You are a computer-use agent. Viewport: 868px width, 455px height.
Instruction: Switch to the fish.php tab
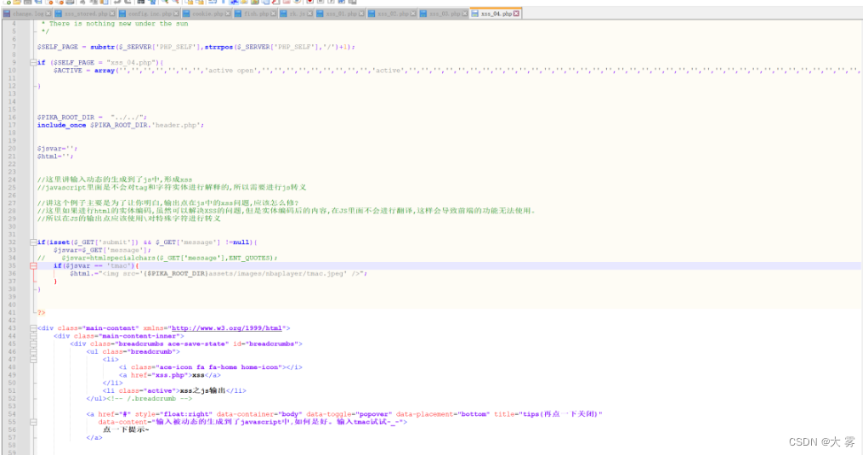pos(256,14)
